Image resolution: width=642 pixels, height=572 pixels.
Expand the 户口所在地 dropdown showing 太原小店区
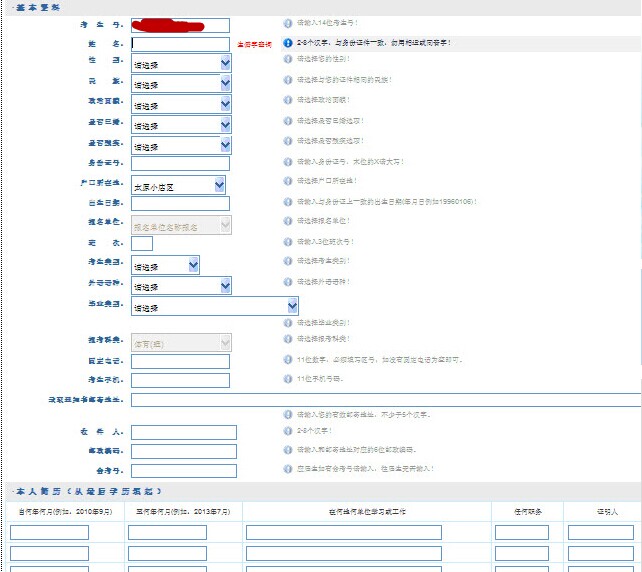(178, 185)
